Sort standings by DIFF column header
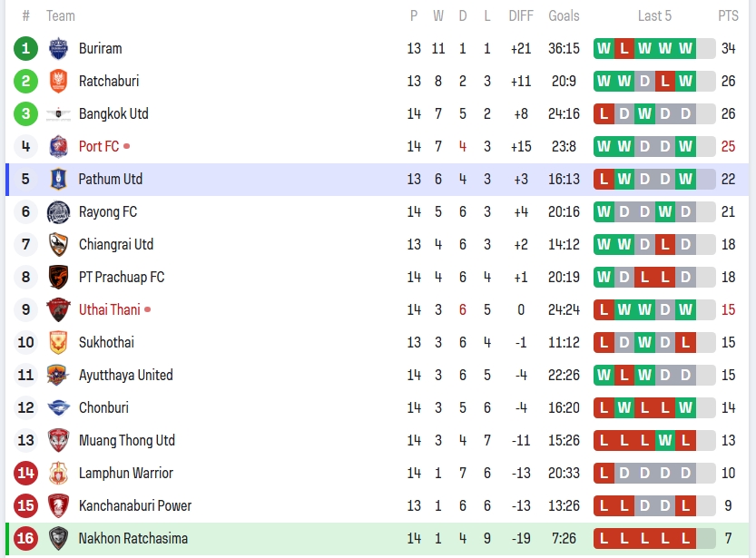The image size is (756, 558). (x=521, y=15)
